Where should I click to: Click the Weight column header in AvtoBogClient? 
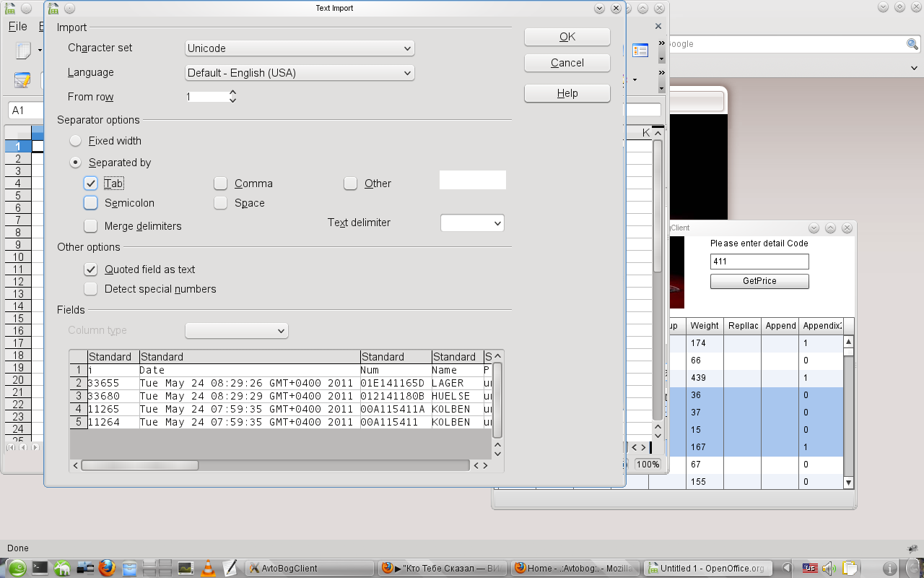click(705, 326)
